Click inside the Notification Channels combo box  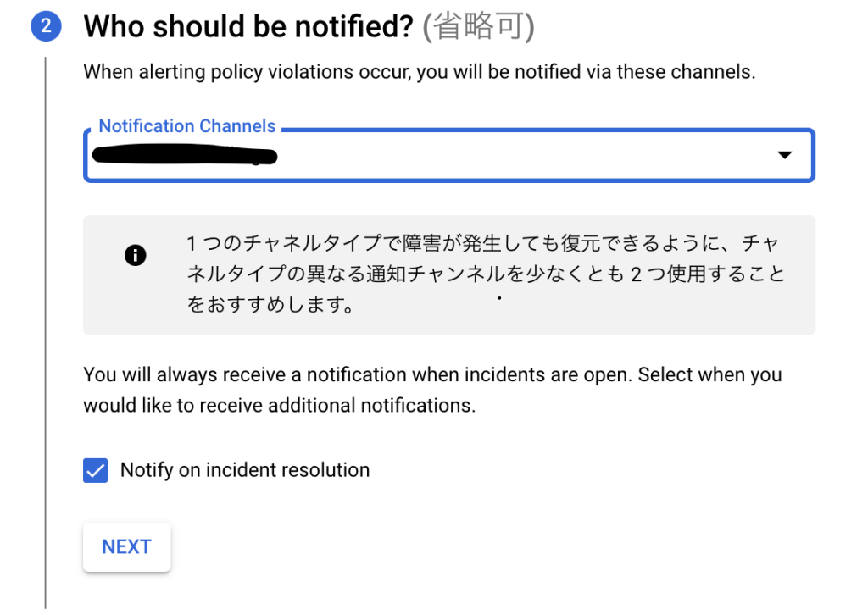[449, 155]
